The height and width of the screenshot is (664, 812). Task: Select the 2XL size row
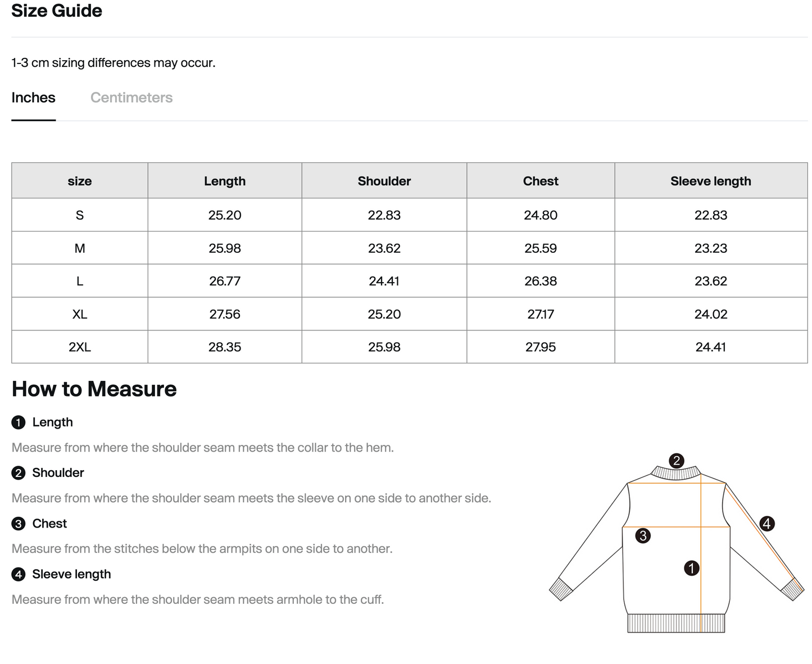(79, 347)
